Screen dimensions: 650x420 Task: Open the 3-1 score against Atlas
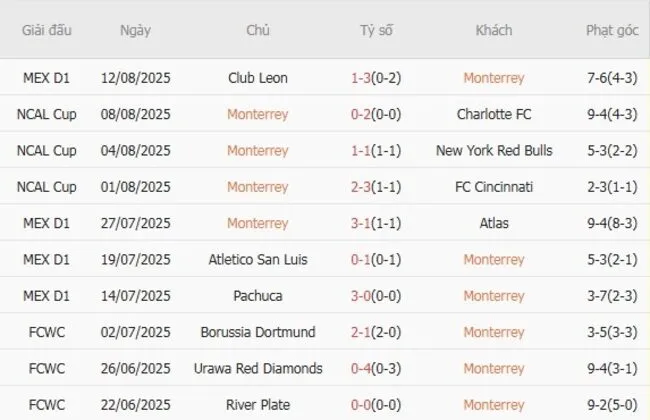click(363, 224)
